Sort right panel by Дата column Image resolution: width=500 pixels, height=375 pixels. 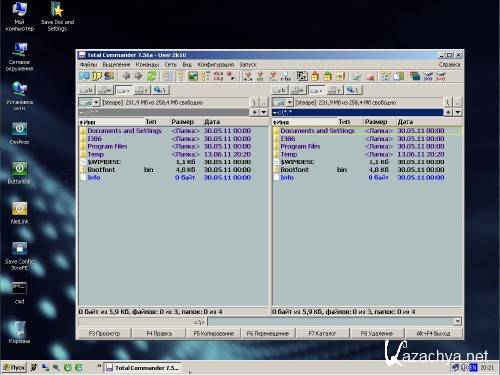tap(429, 122)
